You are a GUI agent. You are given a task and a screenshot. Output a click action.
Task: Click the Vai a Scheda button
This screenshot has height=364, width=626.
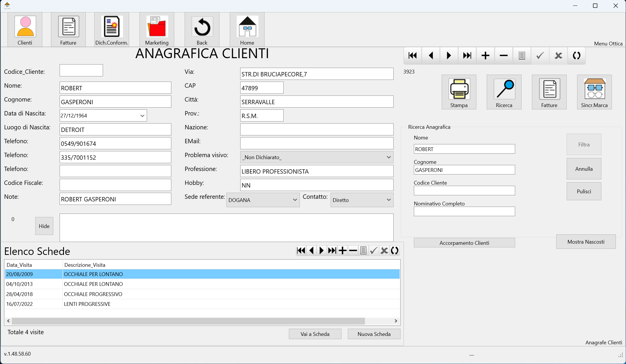tap(315, 334)
